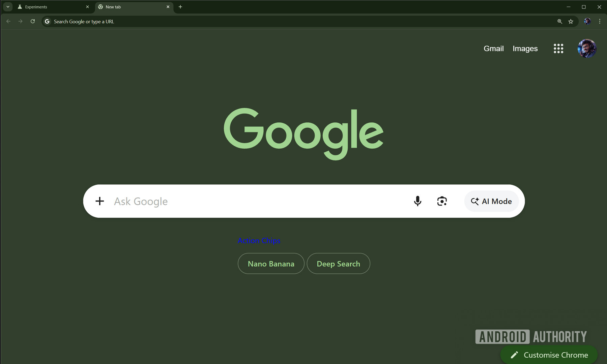Image resolution: width=607 pixels, height=364 pixels.
Task: Click the zoom icon in the address bar
Action: [559, 21]
